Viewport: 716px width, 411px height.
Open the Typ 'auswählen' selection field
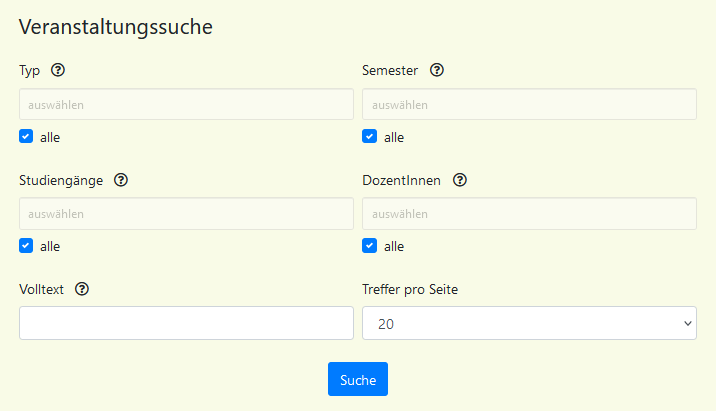click(186, 104)
